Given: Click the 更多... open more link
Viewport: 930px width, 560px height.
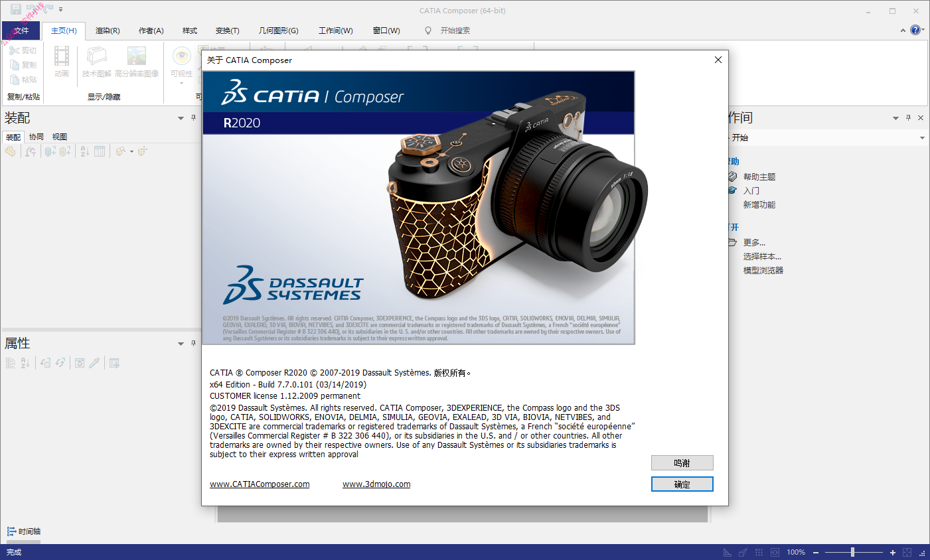Looking at the screenshot, I should pyautogui.click(x=754, y=243).
